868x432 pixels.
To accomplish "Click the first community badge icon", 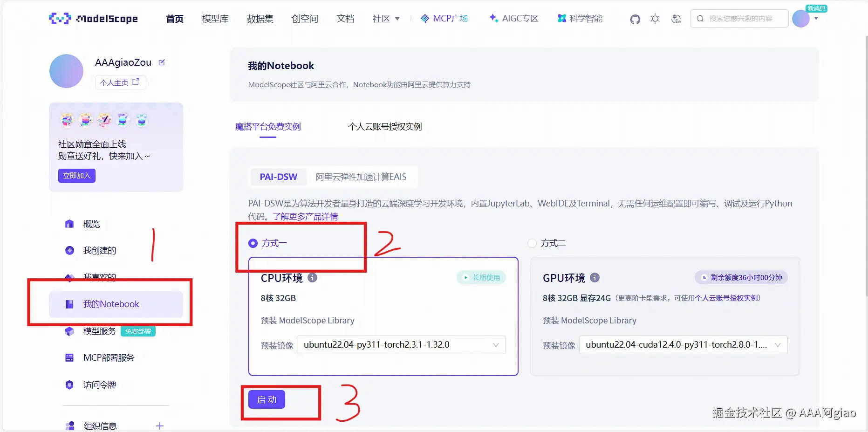I will pos(67,120).
